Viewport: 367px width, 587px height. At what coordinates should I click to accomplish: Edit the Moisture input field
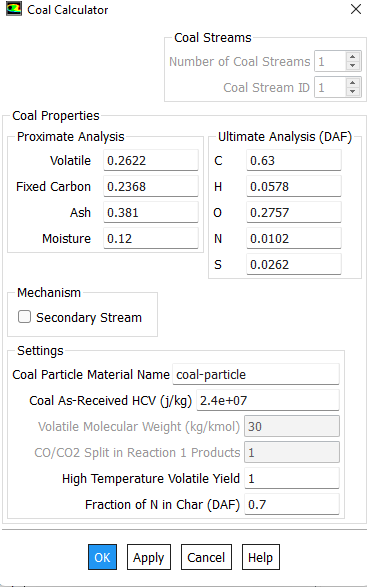click(x=151, y=238)
